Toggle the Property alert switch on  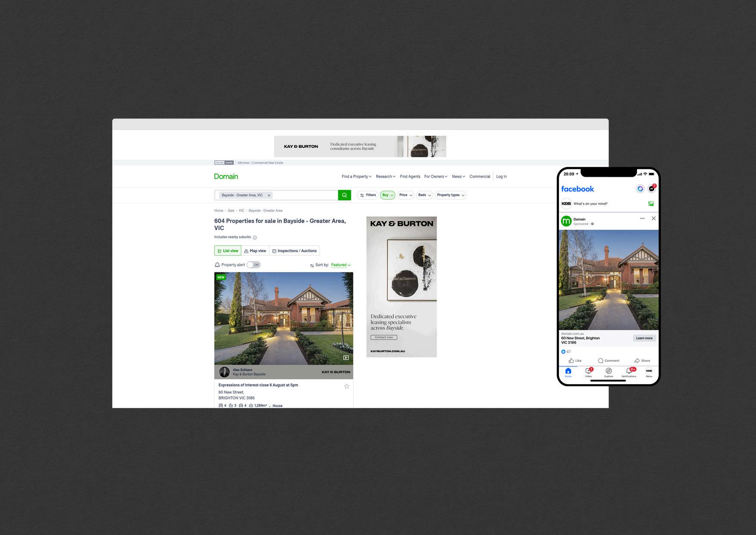tap(253, 265)
